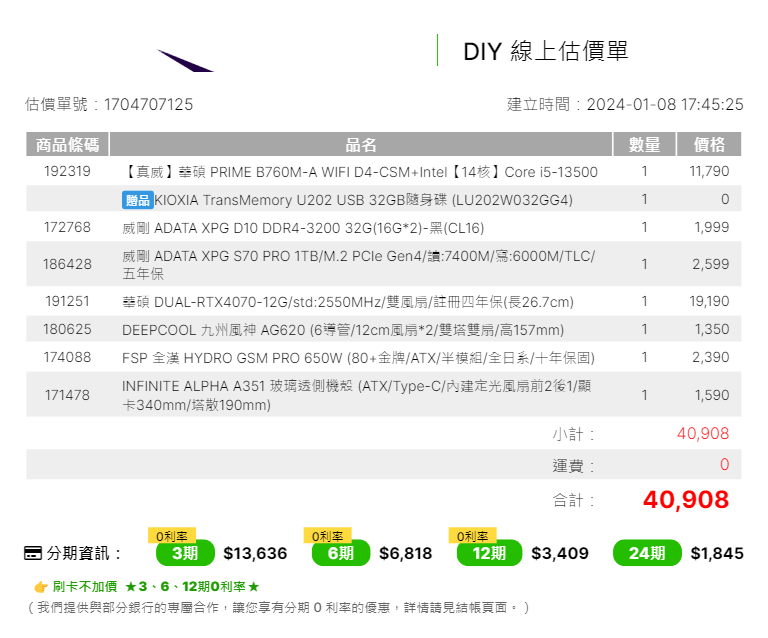This screenshot has height=638, width=768.
Task: Click the PRIME B760M-A WIFI D4-CSM product name
Action: [360, 172]
